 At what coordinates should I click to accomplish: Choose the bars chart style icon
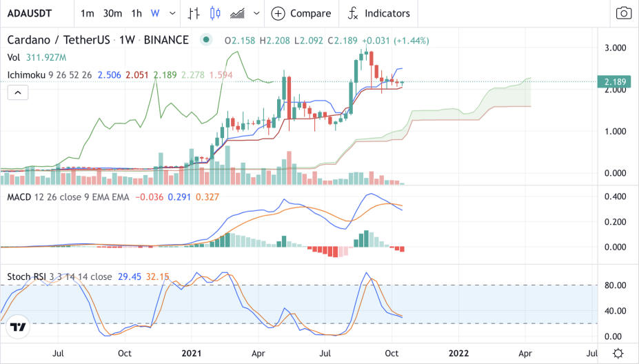(194, 13)
